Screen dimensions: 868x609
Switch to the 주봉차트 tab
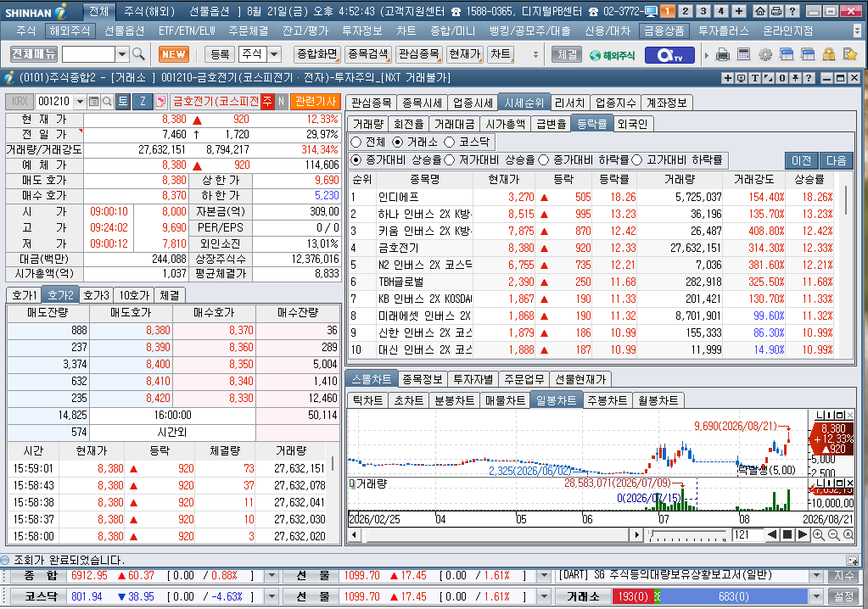(x=608, y=400)
